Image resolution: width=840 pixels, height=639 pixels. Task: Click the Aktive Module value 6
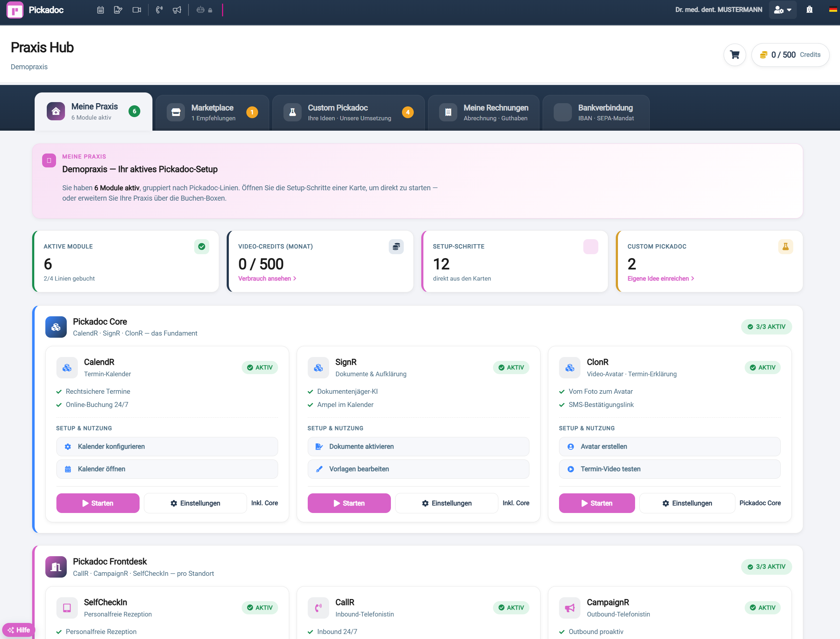[48, 264]
